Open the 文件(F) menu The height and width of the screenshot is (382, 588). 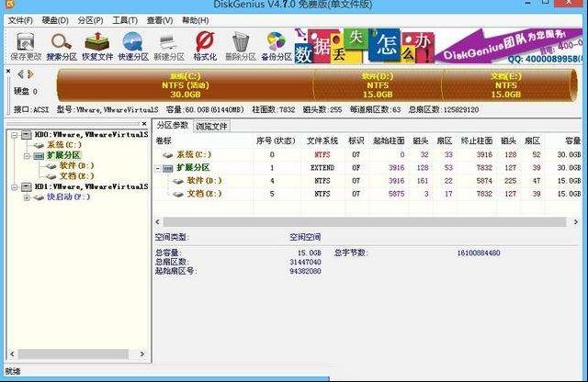point(20,20)
